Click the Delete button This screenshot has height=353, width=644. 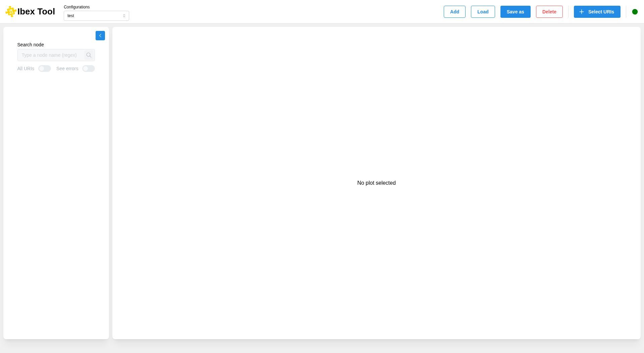click(x=549, y=12)
